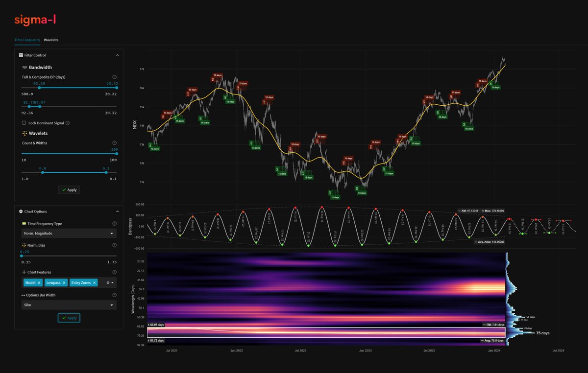This screenshot has width=588, height=373.
Task: Remove the Lowpass chart feature tag
Action: pyautogui.click(x=64, y=283)
